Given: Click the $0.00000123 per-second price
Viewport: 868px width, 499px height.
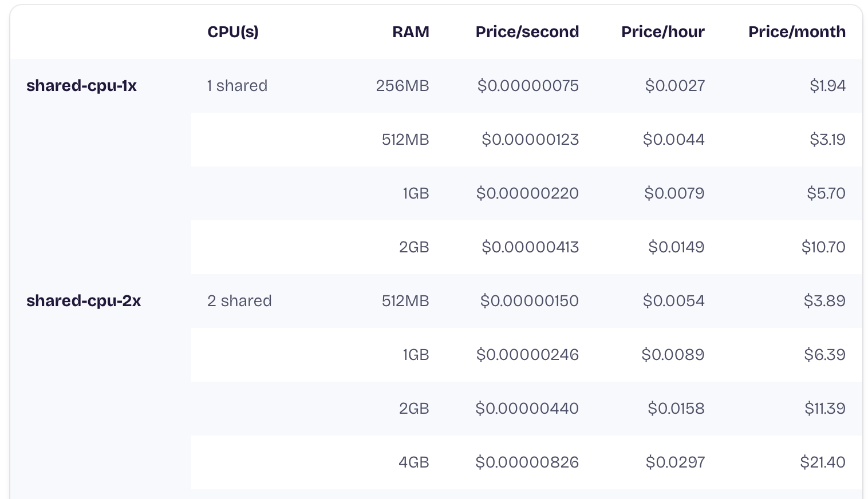Looking at the screenshot, I should (530, 140).
